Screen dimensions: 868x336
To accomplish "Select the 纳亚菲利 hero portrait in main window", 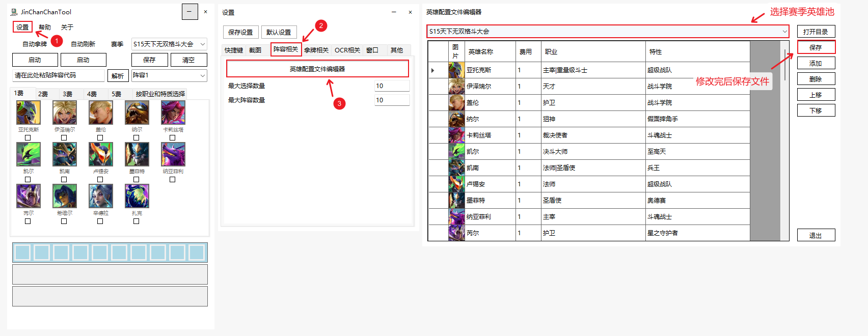I will 173,154.
